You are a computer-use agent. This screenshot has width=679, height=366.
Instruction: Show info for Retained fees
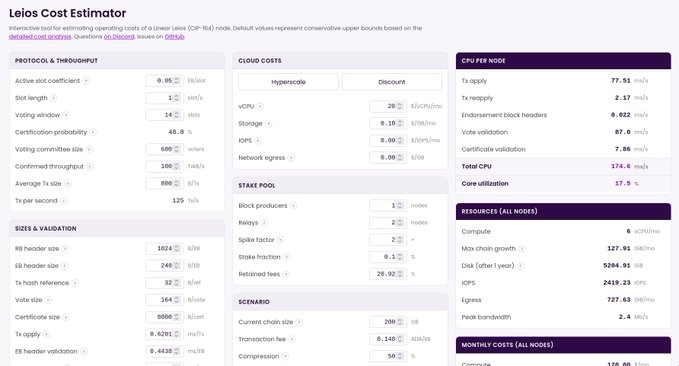[x=286, y=274]
